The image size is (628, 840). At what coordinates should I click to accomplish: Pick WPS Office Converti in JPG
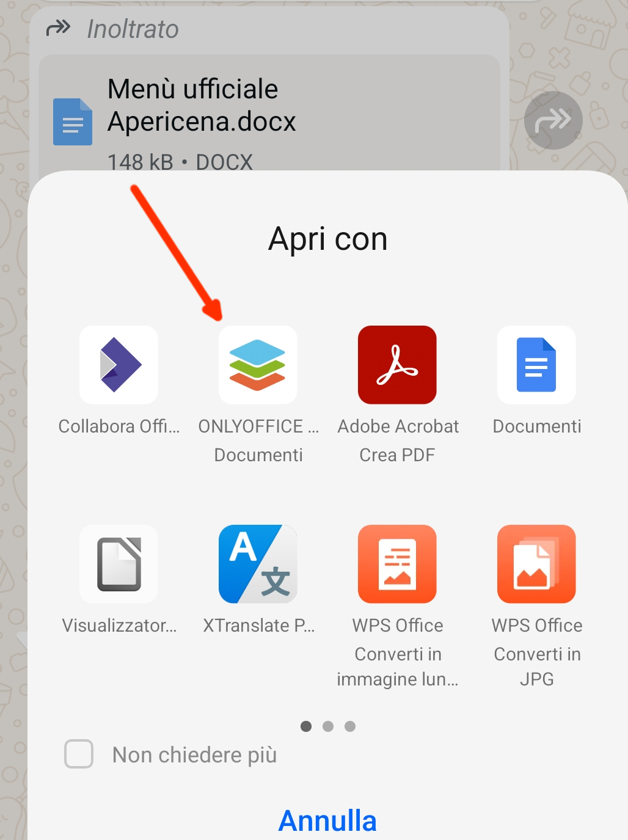coord(536,564)
